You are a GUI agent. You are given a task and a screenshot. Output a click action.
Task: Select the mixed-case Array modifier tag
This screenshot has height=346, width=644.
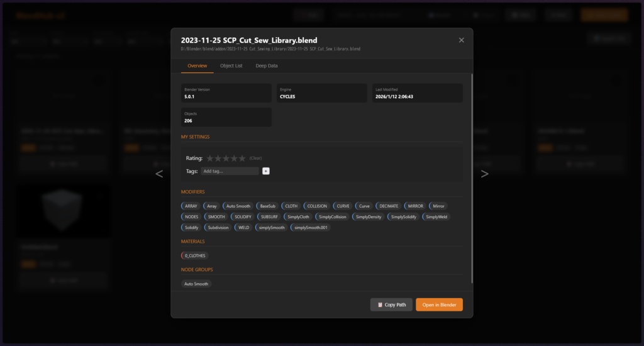tap(211, 206)
